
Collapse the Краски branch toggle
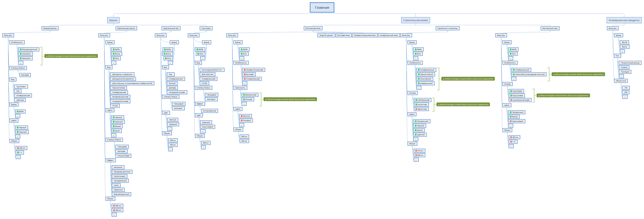[113, 24]
